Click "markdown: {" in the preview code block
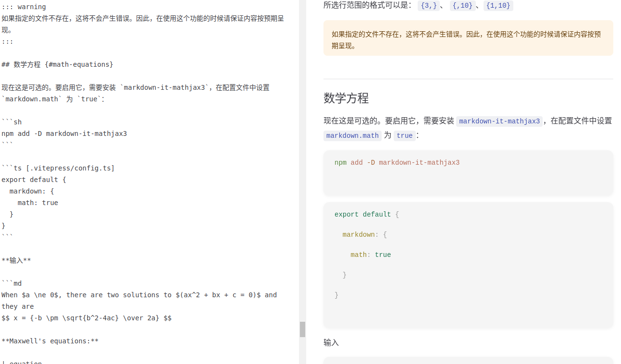Viewport: 621px width, 364px height. coord(365,235)
